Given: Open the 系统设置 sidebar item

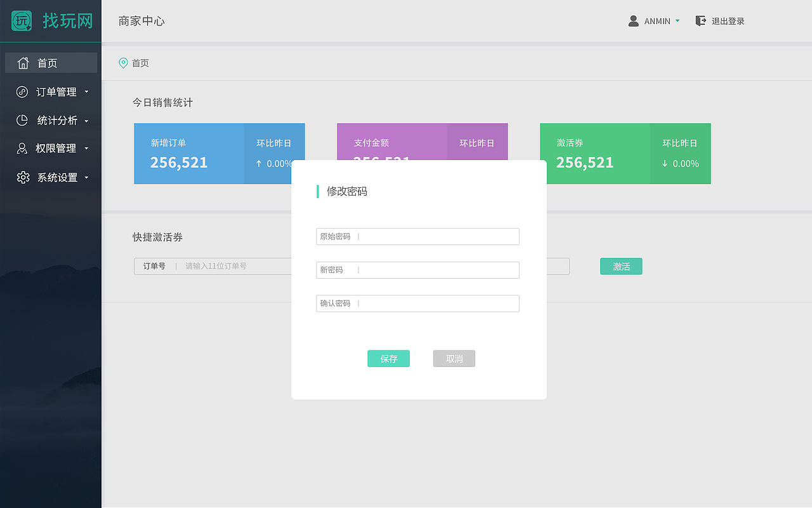Looking at the screenshot, I should pyautogui.click(x=51, y=177).
